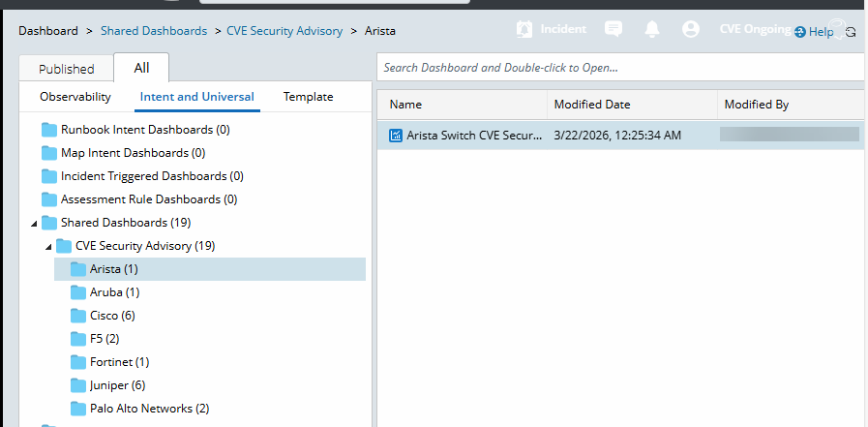Click the refresh icon beside Help
This screenshot has height=427, width=868.
tap(852, 34)
